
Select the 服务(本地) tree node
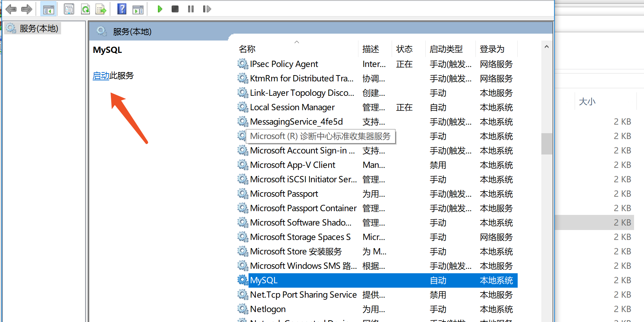pos(33,28)
